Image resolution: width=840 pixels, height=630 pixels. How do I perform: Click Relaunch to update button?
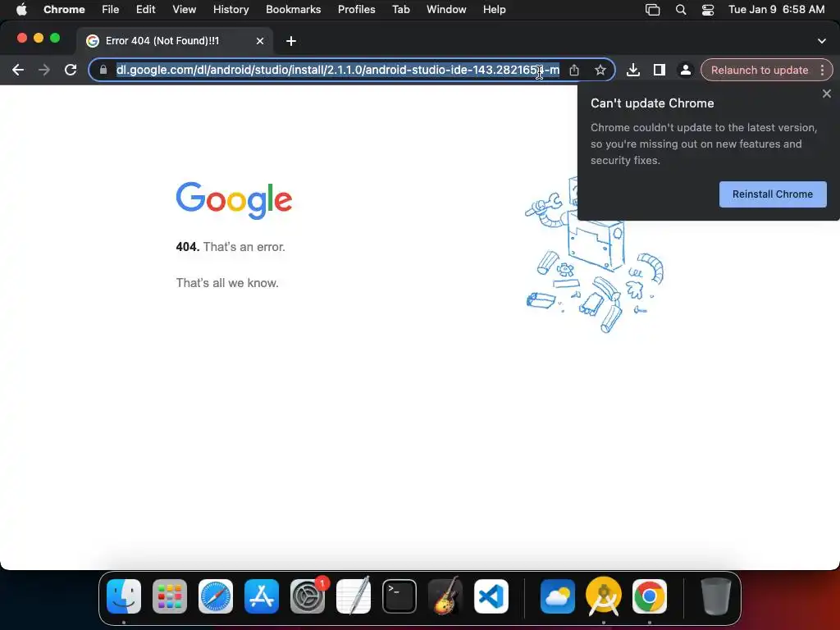coord(759,70)
